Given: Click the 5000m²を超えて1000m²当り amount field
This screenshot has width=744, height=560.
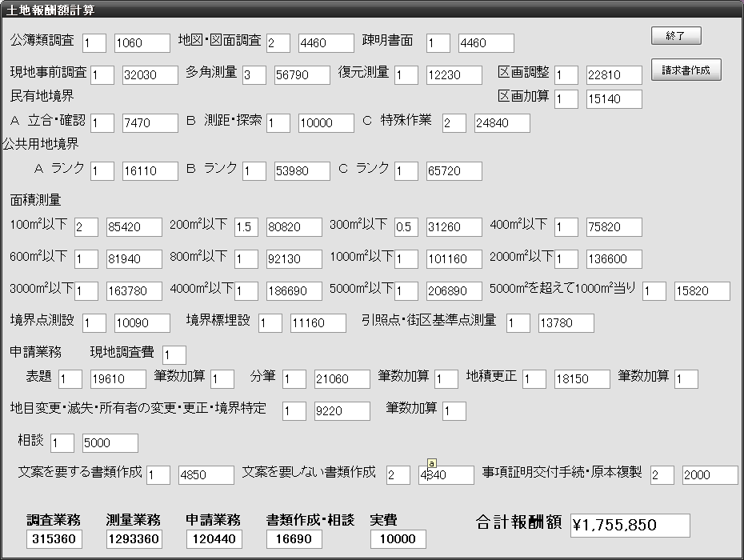Looking at the screenshot, I should (x=702, y=291).
